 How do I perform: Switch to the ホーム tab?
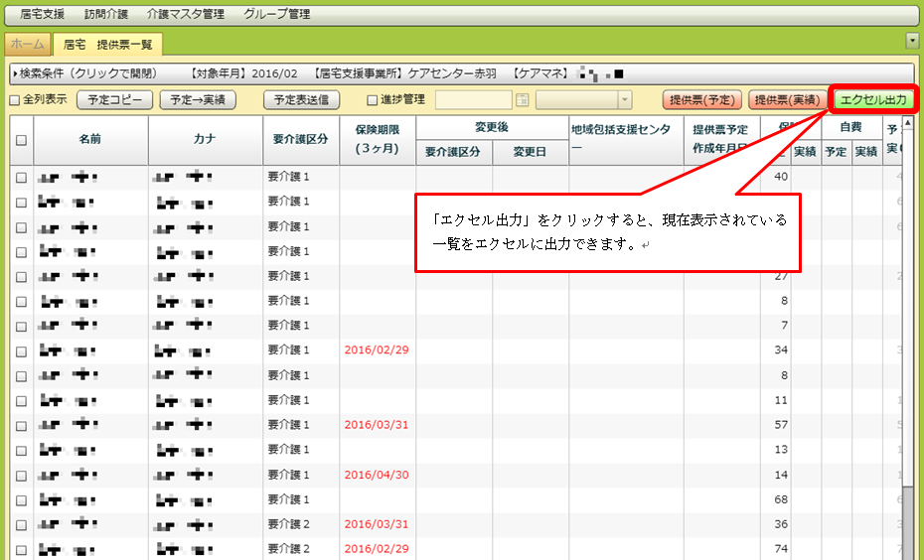[27, 44]
